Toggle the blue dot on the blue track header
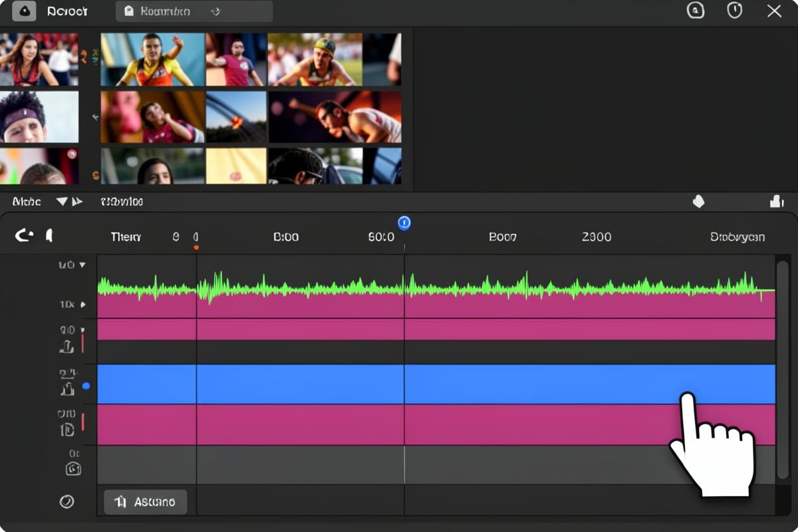Image resolution: width=798 pixels, height=532 pixels. click(86, 386)
